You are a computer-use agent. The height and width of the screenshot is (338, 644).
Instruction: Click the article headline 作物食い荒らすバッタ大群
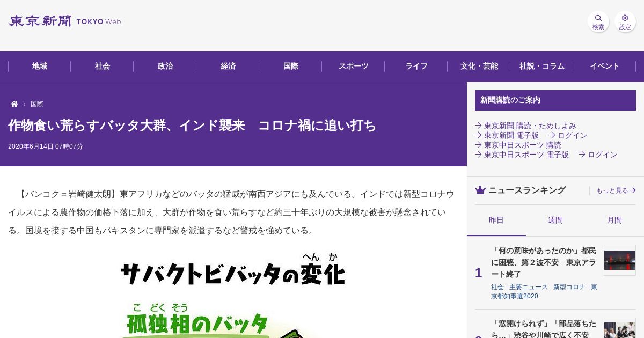point(192,126)
